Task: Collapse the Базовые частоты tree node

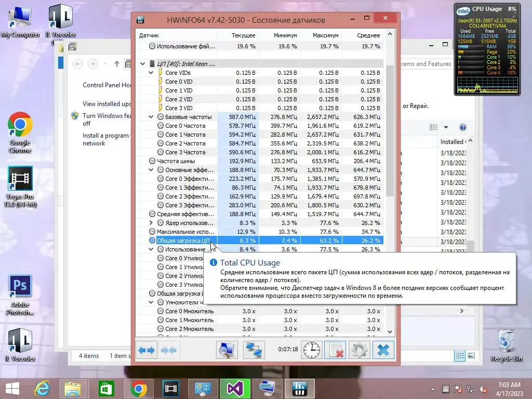Action: coord(151,117)
